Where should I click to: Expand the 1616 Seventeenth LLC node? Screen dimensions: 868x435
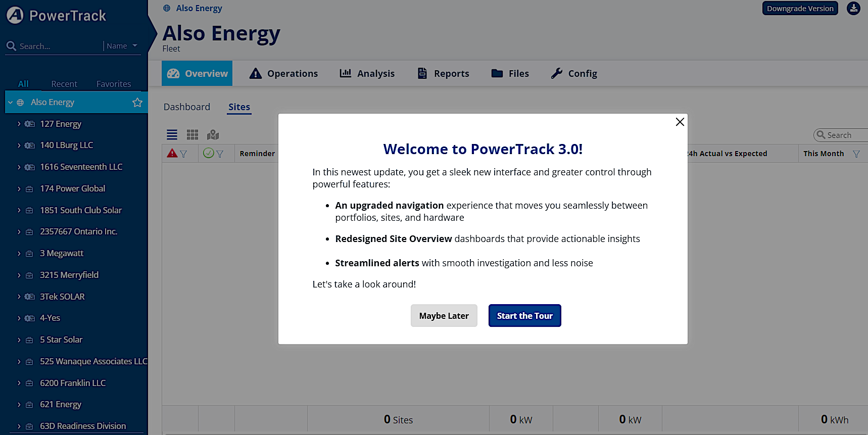tap(19, 167)
